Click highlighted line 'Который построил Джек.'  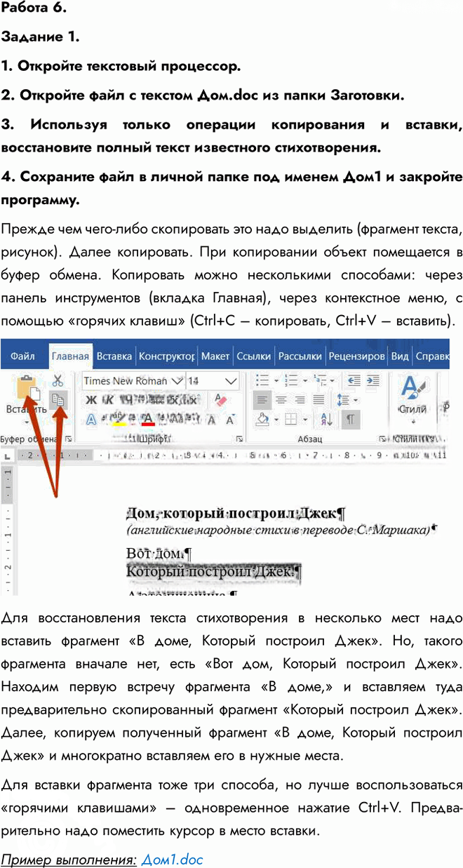click(x=214, y=572)
